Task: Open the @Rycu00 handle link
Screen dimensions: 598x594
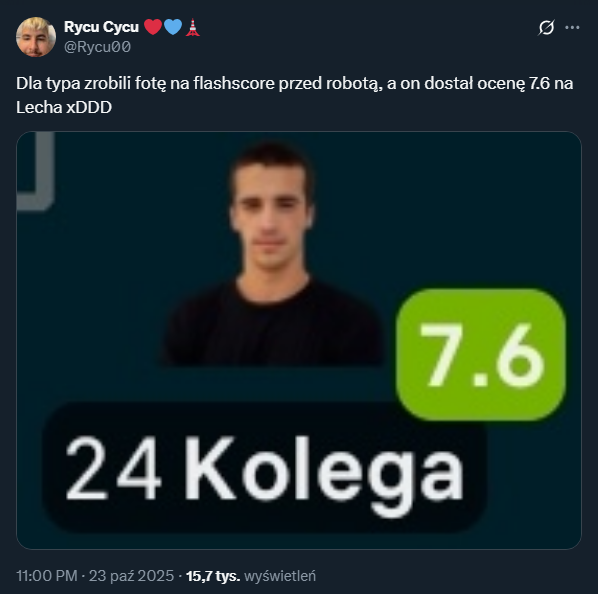Action: tap(98, 47)
